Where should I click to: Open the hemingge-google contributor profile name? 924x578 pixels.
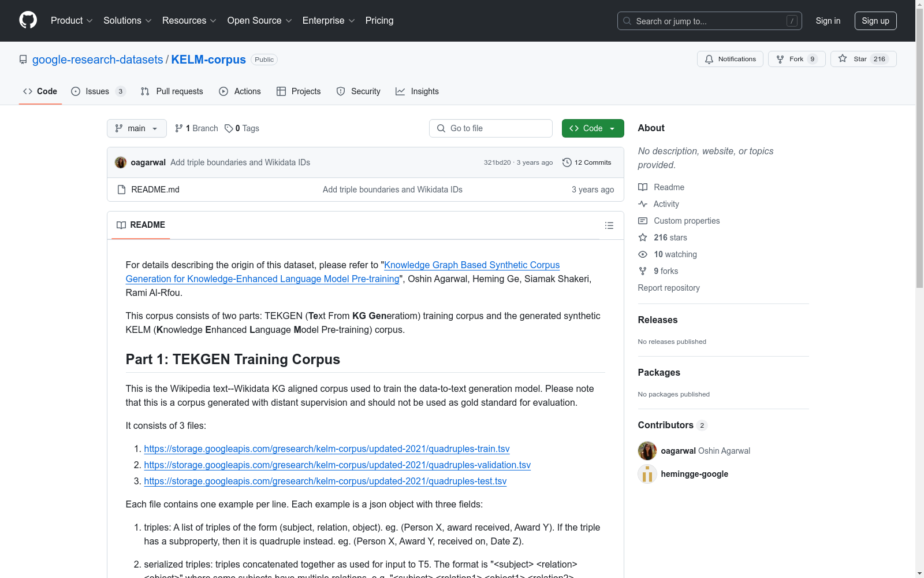click(695, 474)
